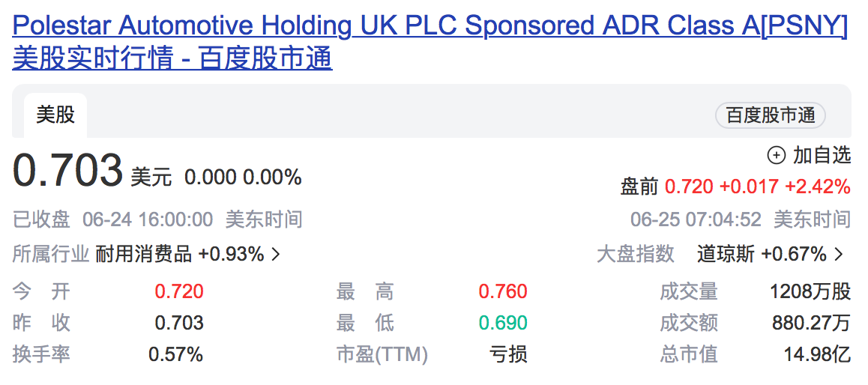This screenshot has width=868, height=385.
Task: Expand the 耐用消费品 industry chevron
Action: 275,255
